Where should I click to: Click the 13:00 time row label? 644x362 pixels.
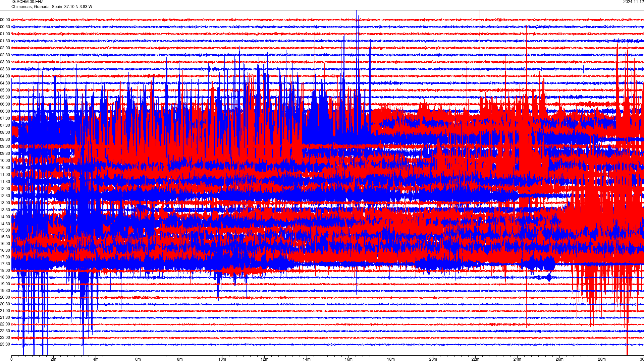click(x=5, y=203)
